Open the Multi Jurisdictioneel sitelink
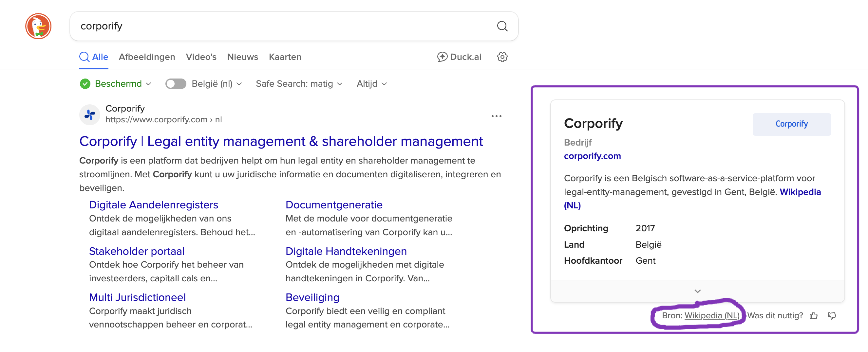 138,297
